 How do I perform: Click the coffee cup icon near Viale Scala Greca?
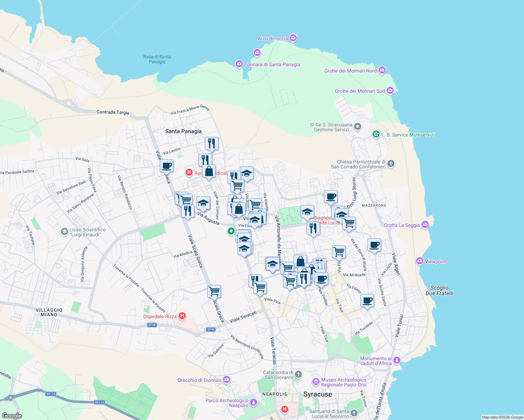pos(166,165)
